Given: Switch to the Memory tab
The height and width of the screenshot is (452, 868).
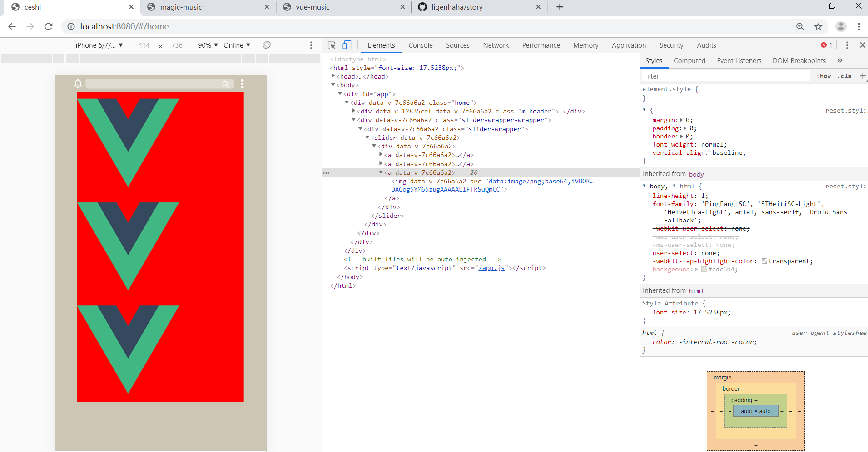Looking at the screenshot, I should pyautogui.click(x=586, y=45).
